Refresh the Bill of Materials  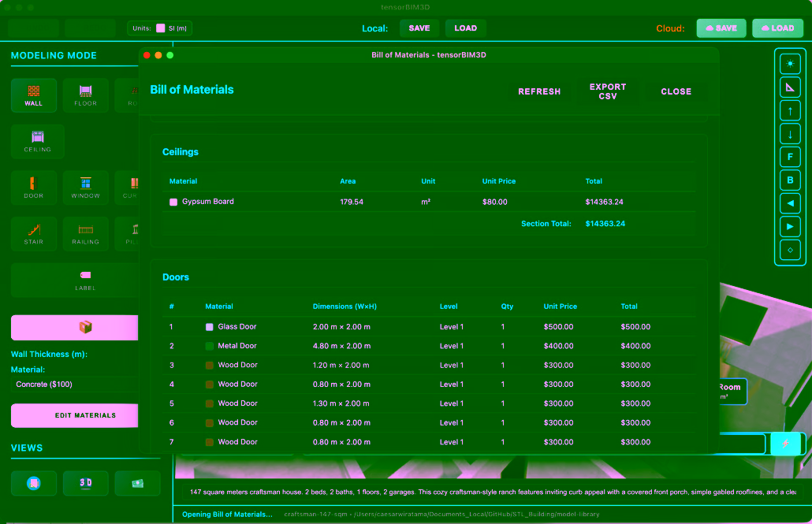click(539, 91)
